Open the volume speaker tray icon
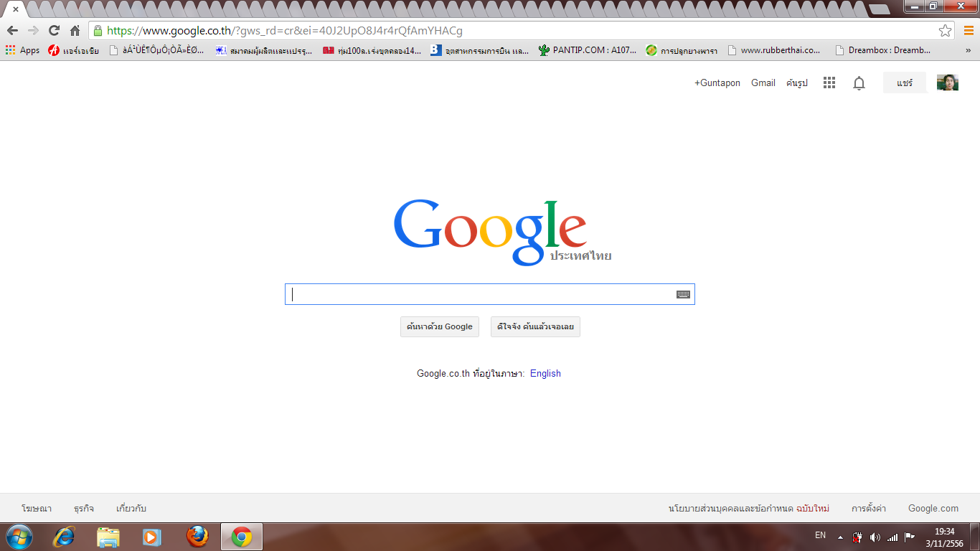Viewport: 980px width, 551px height. [x=875, y=537]
